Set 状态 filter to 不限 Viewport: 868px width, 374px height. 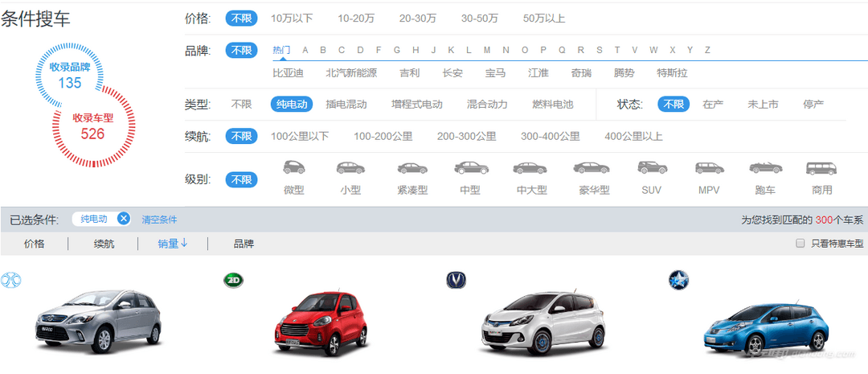674,105
